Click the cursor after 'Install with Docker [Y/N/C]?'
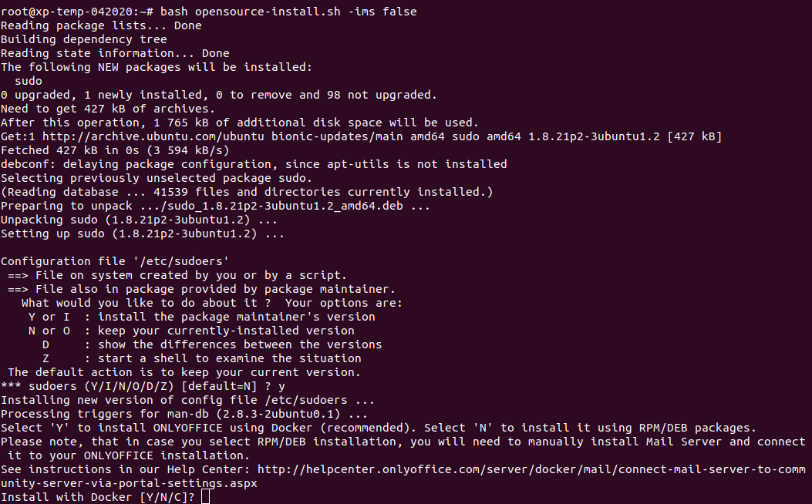This screenshot has height=504, width=812. click(x=205, y=497)
